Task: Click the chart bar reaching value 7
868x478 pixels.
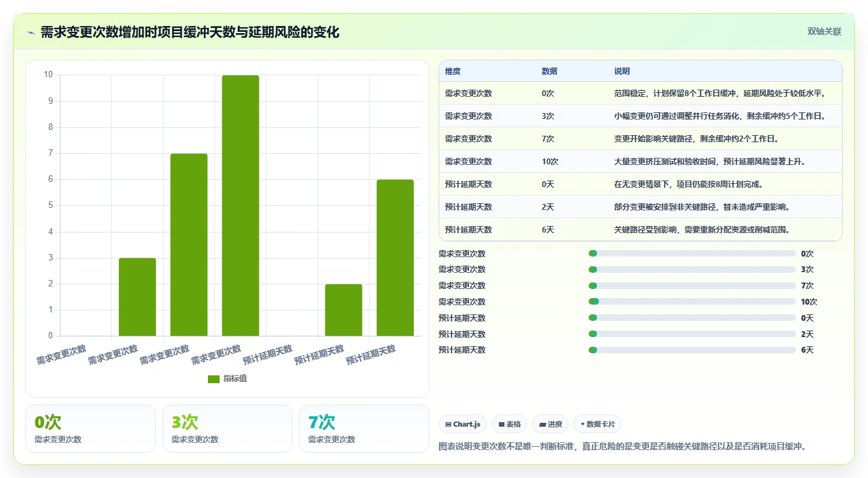Action: [x=189, y=245]
